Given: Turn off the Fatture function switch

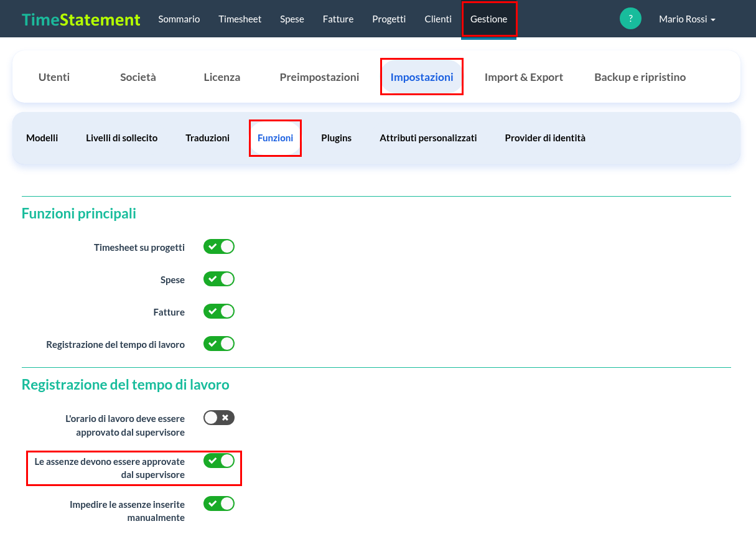Looking at the screenshot, I should point(219,311).
